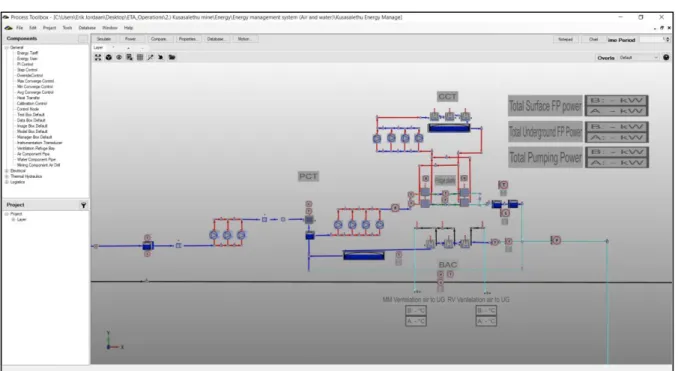Select Text Box Default component

(31, 115)
